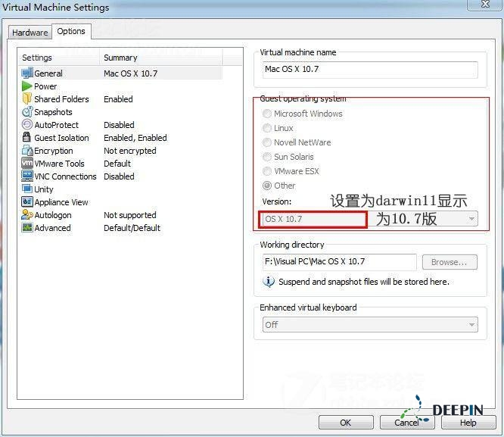
Task: Click the Virtual machine name field
Action: coord(369,70)
